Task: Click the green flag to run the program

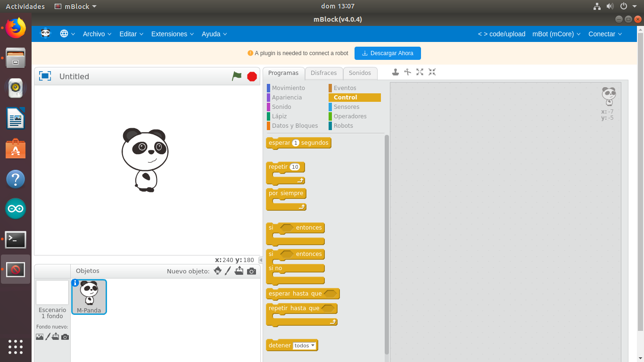Action: coord(237,76)
